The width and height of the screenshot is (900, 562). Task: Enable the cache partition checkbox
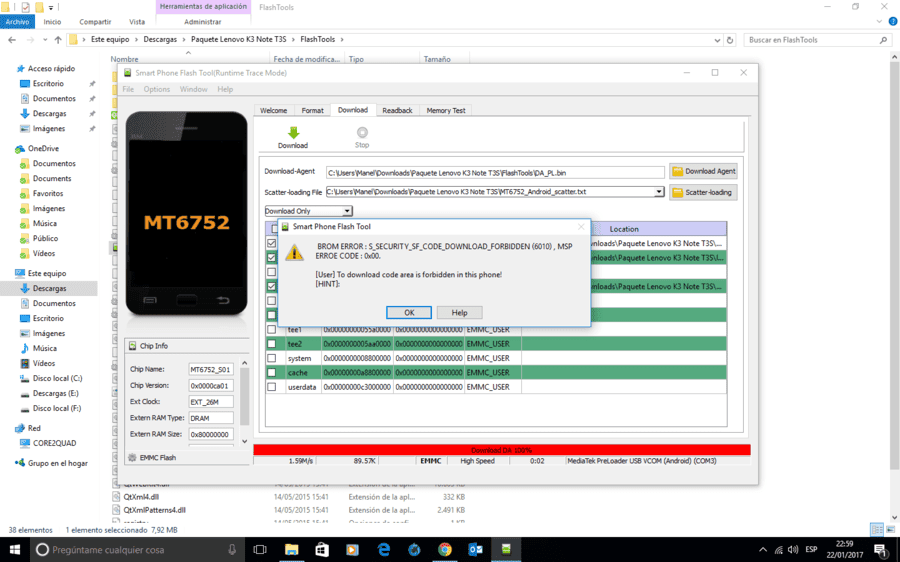coord(271,372)
